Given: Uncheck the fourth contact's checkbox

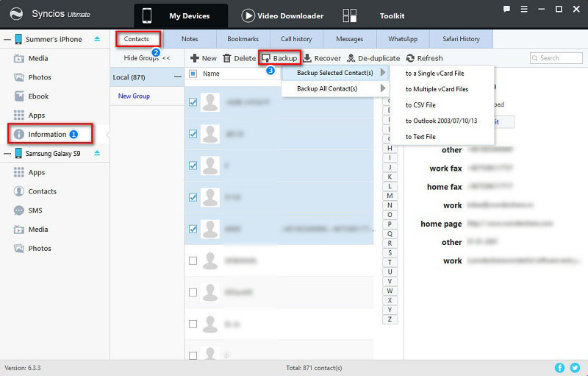Looking at the screenshot, I should (193, 197).
